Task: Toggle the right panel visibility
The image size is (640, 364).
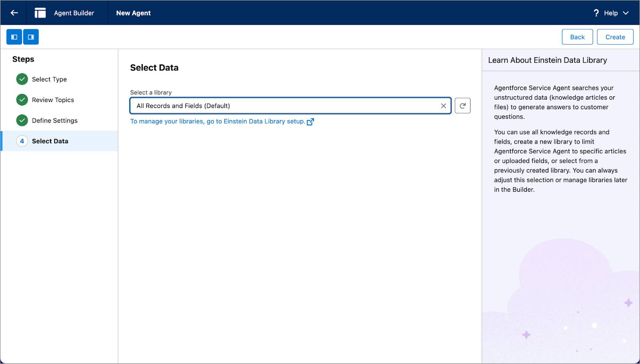Action: point(31,36)
